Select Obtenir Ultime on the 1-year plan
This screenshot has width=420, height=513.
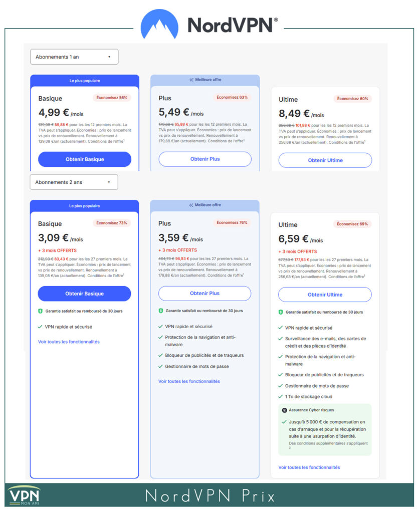[x=325, y=160]
